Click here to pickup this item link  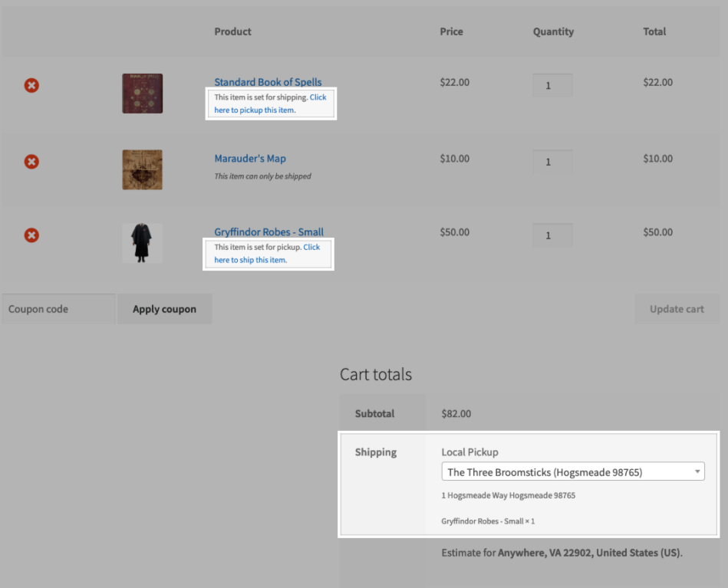[x=255, y=110]
